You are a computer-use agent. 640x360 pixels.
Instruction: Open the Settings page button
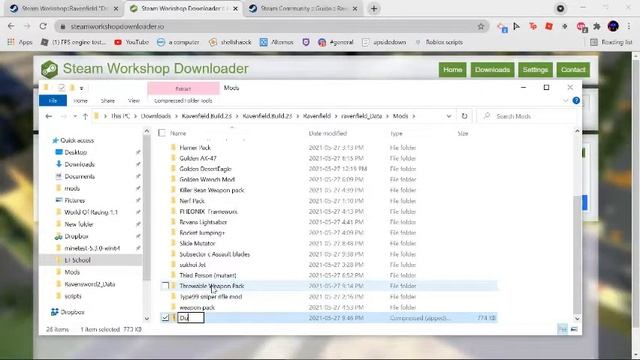pos(535,70)
